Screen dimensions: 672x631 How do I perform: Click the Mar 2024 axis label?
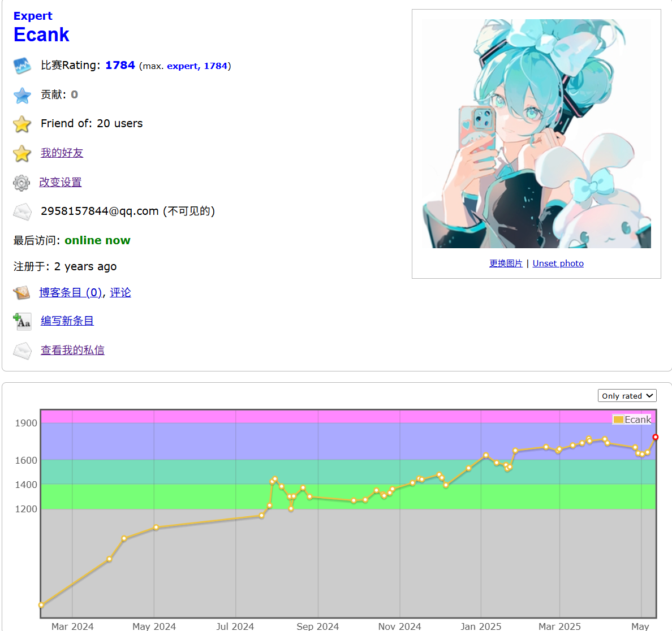[x=72, y=626]
